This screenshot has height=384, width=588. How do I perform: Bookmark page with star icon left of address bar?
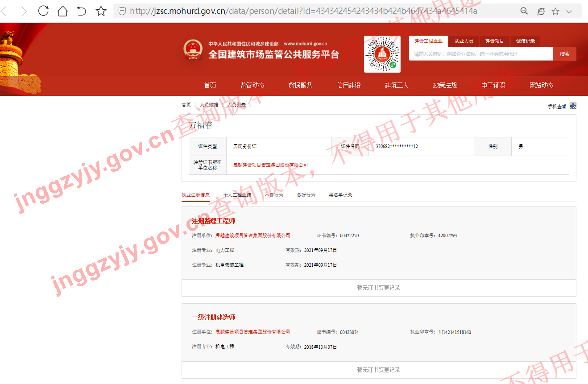101,11
